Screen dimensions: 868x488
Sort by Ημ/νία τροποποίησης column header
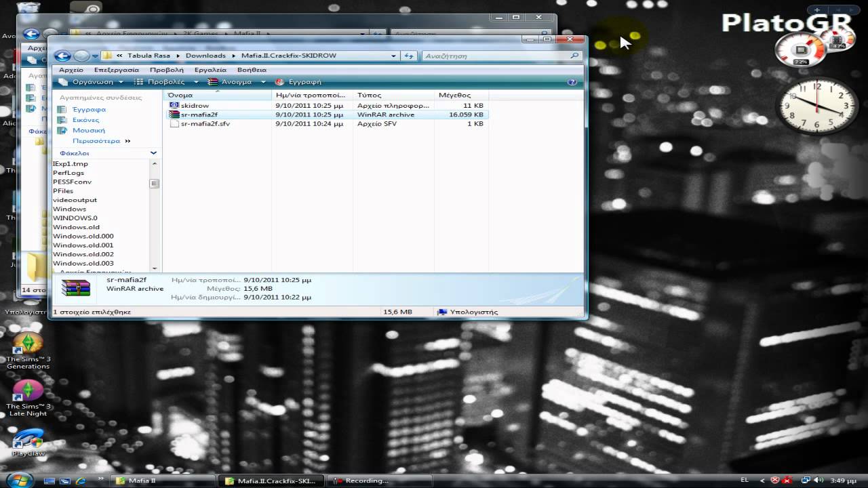pos(312,96)
